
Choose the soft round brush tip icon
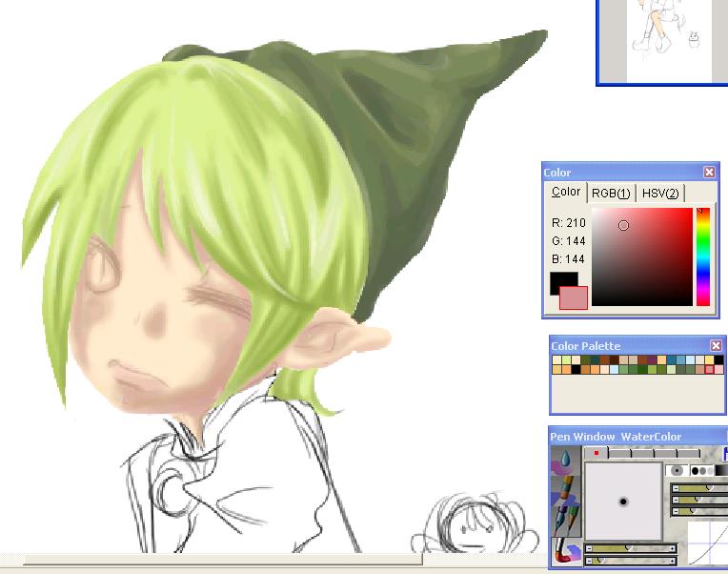(677, 470)
